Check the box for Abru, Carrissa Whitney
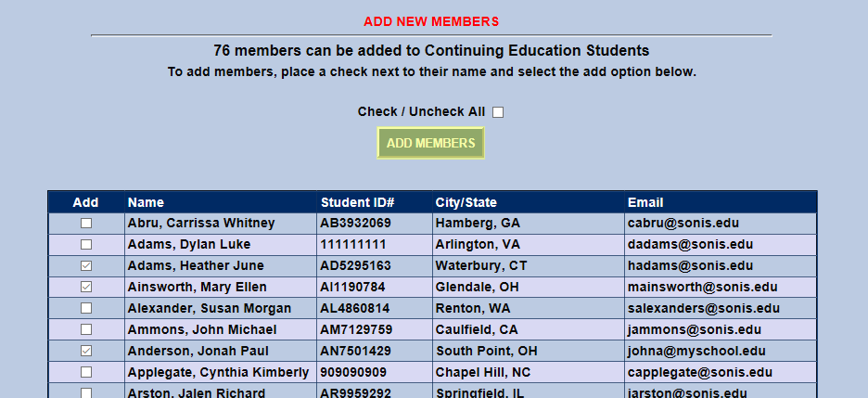Screen dimensions: 868x398 86,224
